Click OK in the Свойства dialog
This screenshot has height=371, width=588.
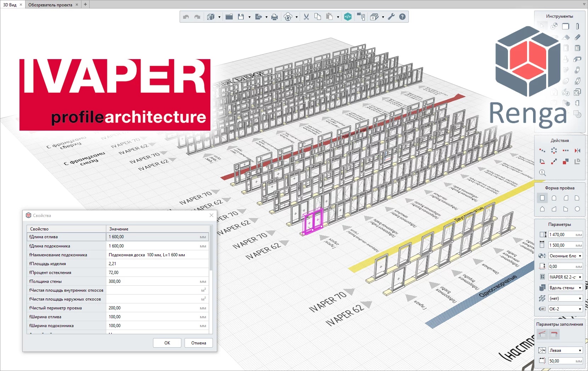[167, 343]
